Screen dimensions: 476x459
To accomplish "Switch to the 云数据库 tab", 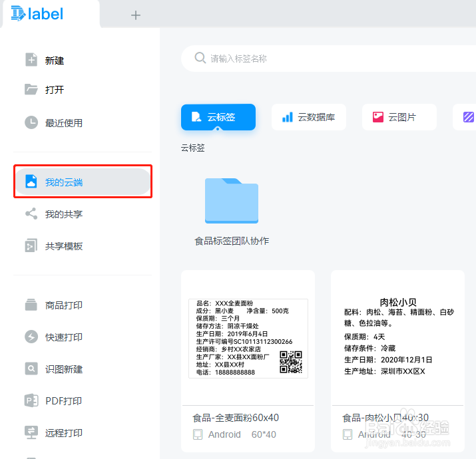I will (309, 117).
